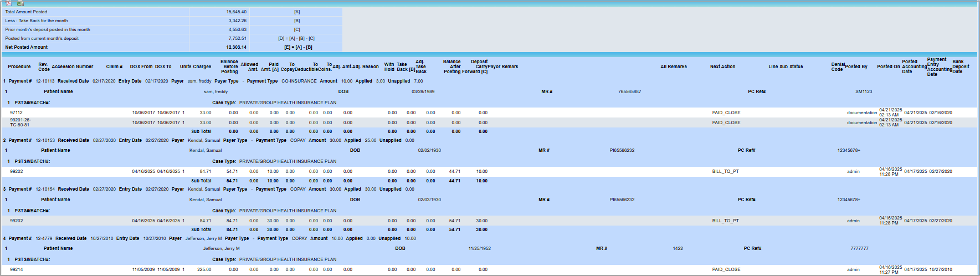Click MR number 765565887
980x276 pixels.
click(x=629, y=91)
